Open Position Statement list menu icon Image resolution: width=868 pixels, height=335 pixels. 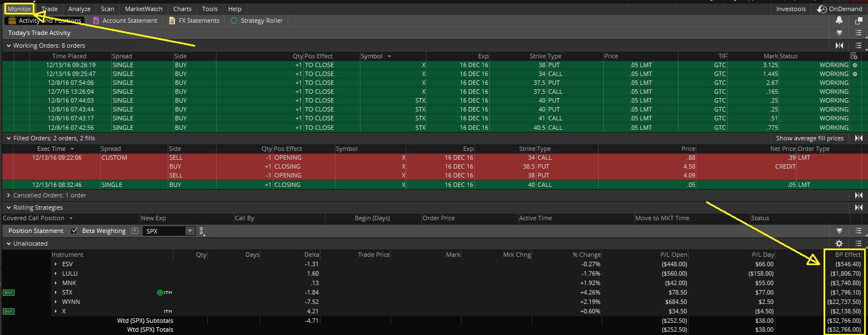click(859, 231)
